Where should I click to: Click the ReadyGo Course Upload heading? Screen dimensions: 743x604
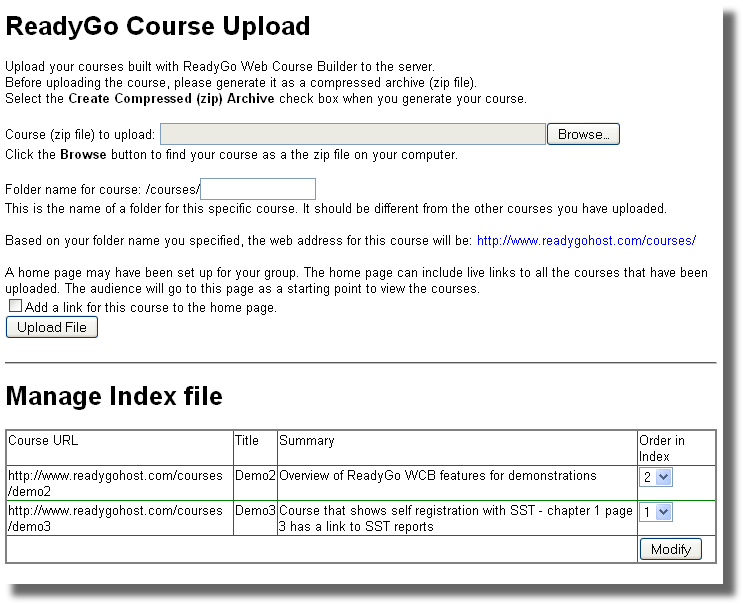point(158,26)
